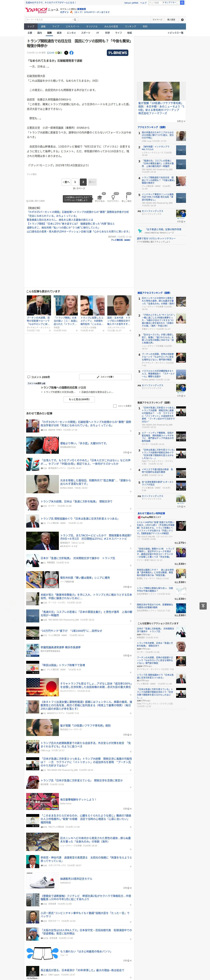Open related link 緊急検査入院の五木ひろし
Image resolution: width=210 pixels, height=980 pixels.
click(x=60, y=220)
